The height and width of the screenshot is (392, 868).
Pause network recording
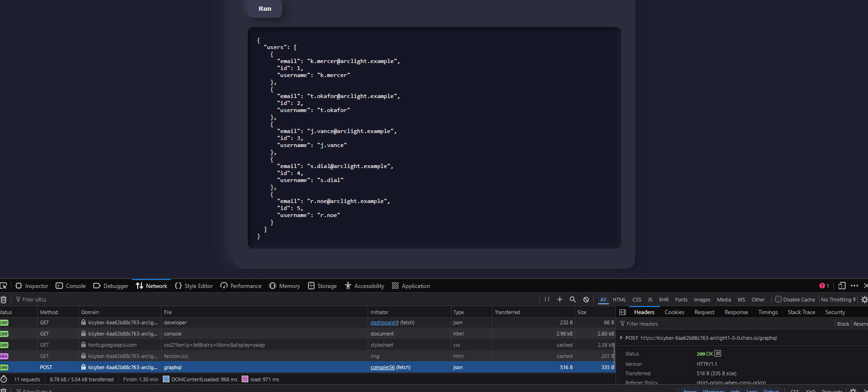click(x=547, y=300)
